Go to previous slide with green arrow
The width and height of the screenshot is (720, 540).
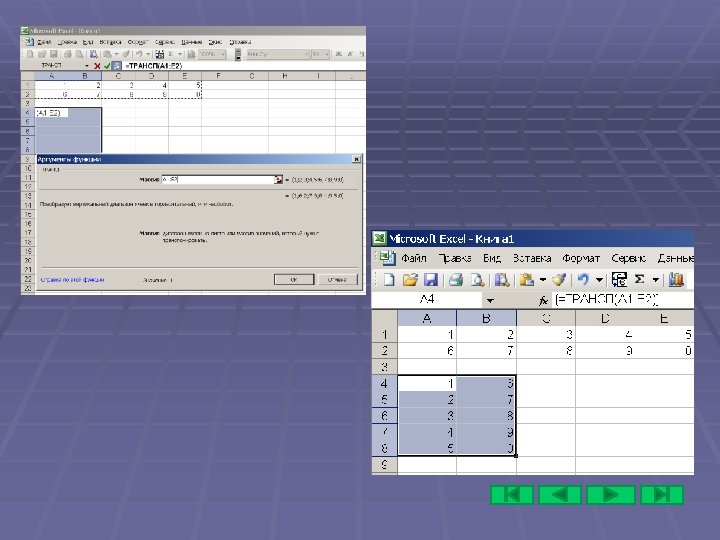pos(560,495)
